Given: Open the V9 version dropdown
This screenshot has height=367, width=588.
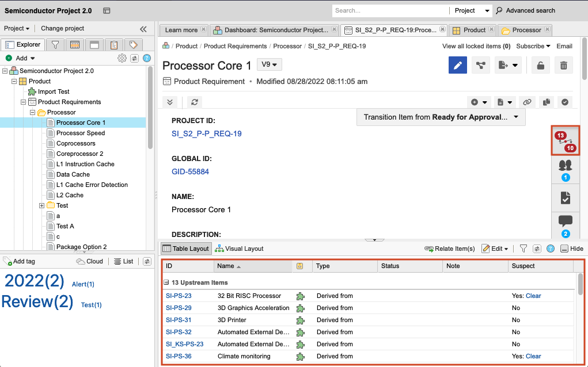Looking at the screenshot, I should tap(269, 64).
